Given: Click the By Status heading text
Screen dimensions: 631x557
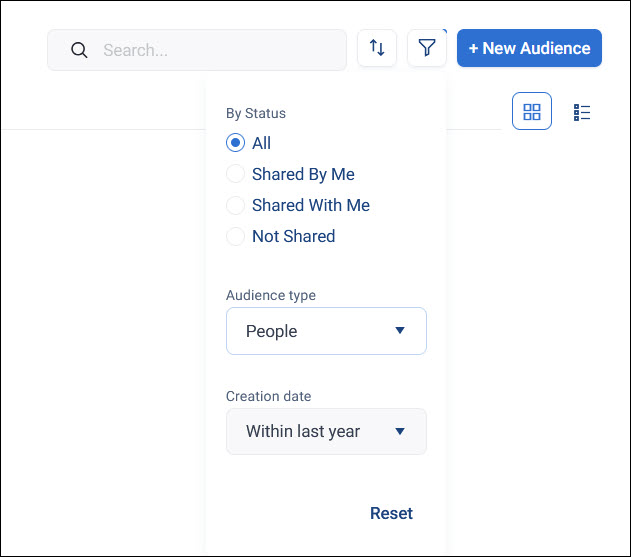Looking at the screenshot, I should click(x=256, y=113).
